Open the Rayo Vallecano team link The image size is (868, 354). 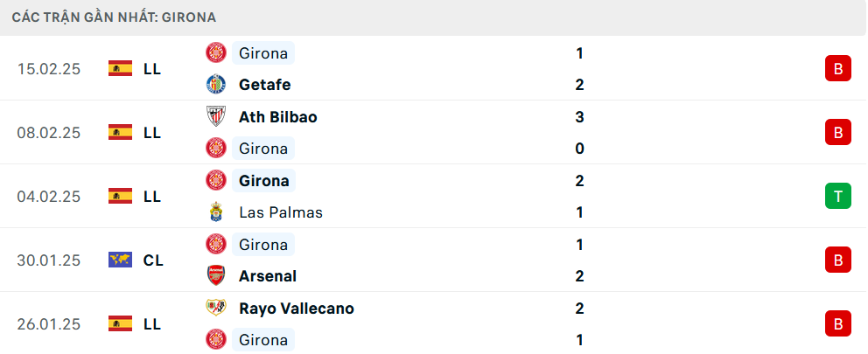[x=296, y=309]
